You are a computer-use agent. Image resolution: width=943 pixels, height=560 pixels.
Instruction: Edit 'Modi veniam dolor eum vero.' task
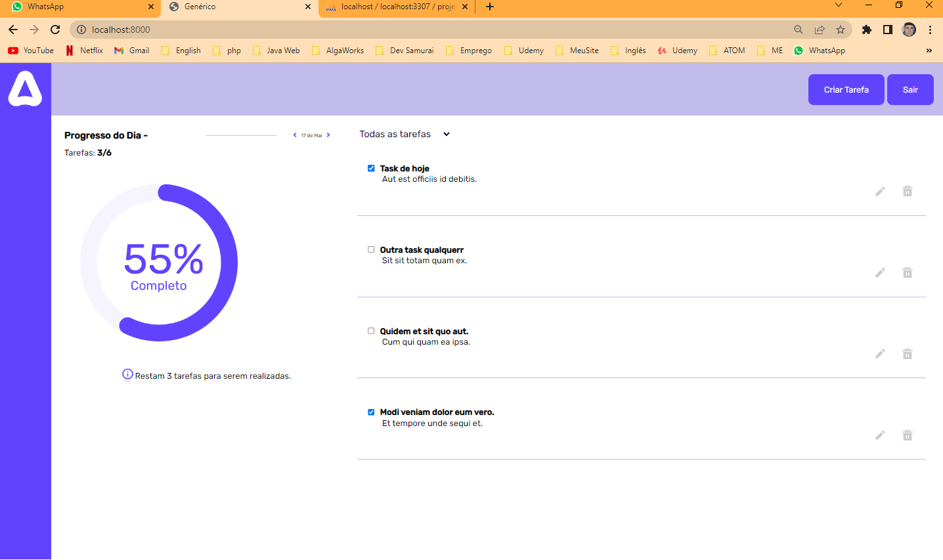point(880,435)
